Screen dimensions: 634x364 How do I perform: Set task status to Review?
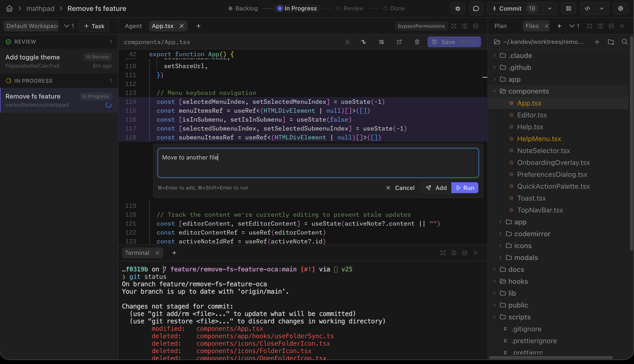(350, 8)
